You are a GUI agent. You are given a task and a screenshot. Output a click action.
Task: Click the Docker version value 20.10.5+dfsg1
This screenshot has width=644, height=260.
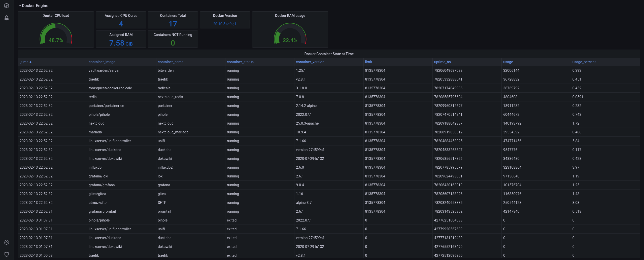click(x=225, y=24)
